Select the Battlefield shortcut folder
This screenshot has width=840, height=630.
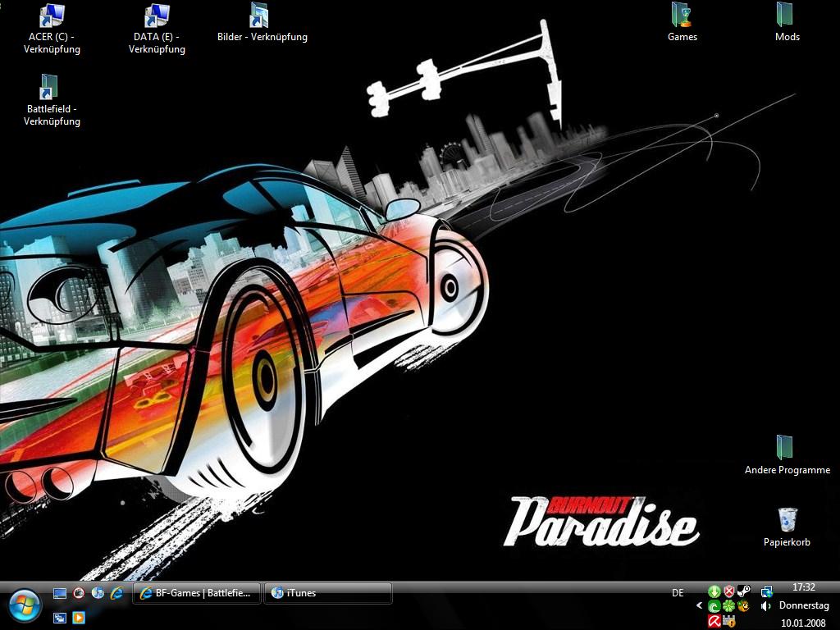point(52,101)
